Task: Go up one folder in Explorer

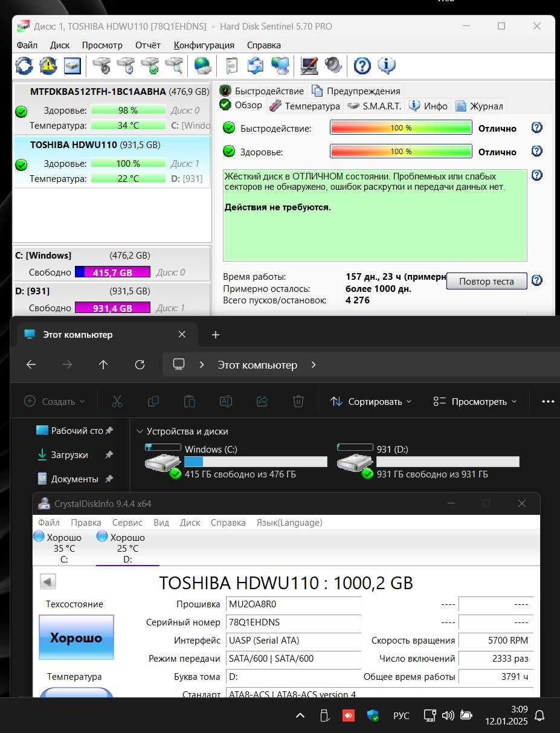Action: 103,364
